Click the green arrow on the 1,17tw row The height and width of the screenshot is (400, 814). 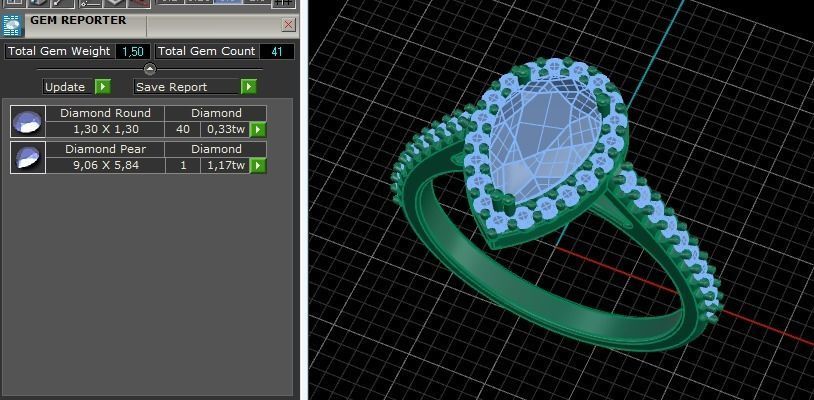(x=258, y=165)
